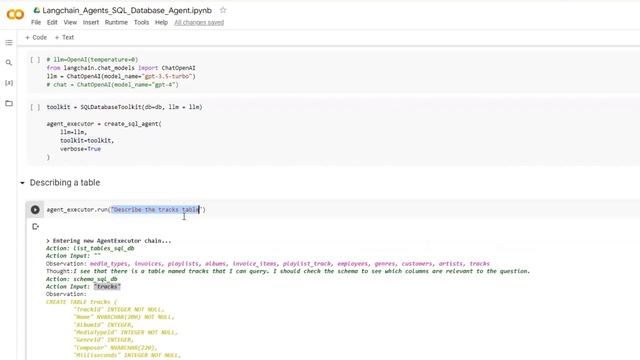Image resolution: width=640 pixels, height=360 pixels.
Task: Click the verbose=True code line
Action: (80, 149)
